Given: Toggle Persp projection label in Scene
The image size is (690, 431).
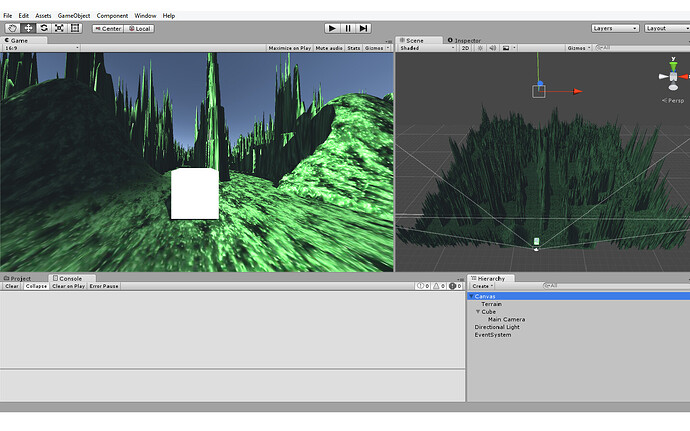Looking at the screenshot, I should coord(673,100).
